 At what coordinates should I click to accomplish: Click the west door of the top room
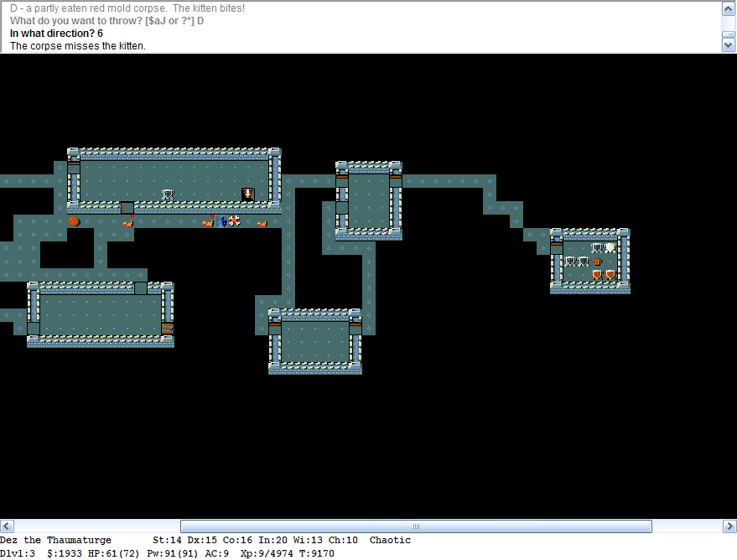click(74, 168)
